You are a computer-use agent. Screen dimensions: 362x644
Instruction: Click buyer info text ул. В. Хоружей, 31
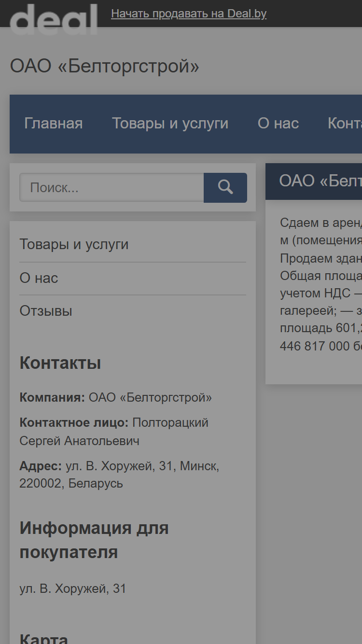coord(73,589)
